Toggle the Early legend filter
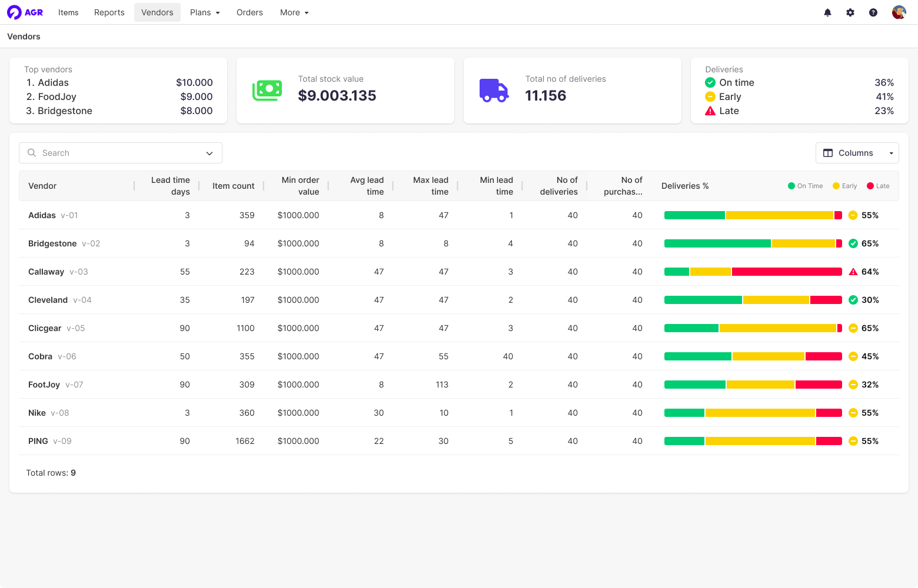918x588 pixels. point(844,186)
